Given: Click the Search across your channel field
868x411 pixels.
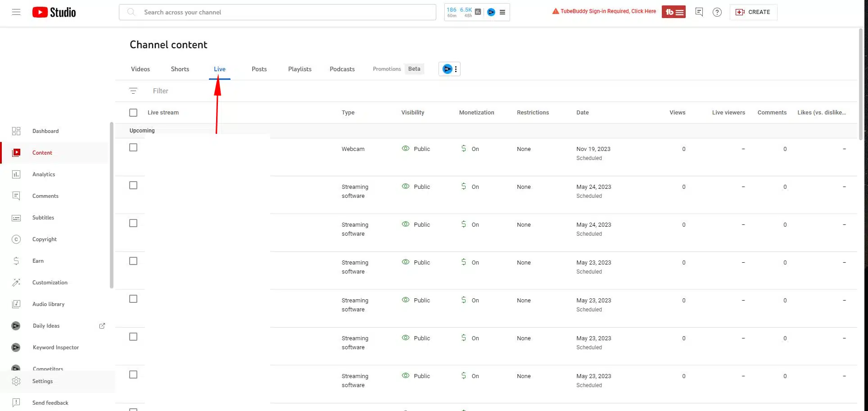Looking at the screenshot, I should coord(284,12).
